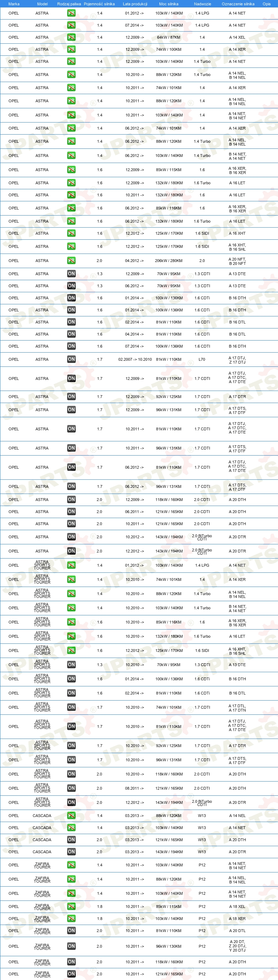The width and height of the screenshot is (278, 980).
Task: Click ON icon in the Astra 06.2011 121kW row
Action: (71, 512)
